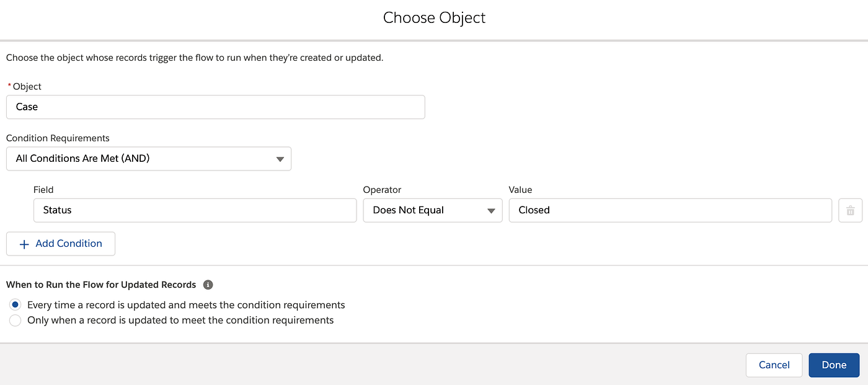Click the "All Conditions Are Met (AND)" combo box text
Image resolution: width=868 pixels, height=385 pixels.
click(x=83, y=159)
